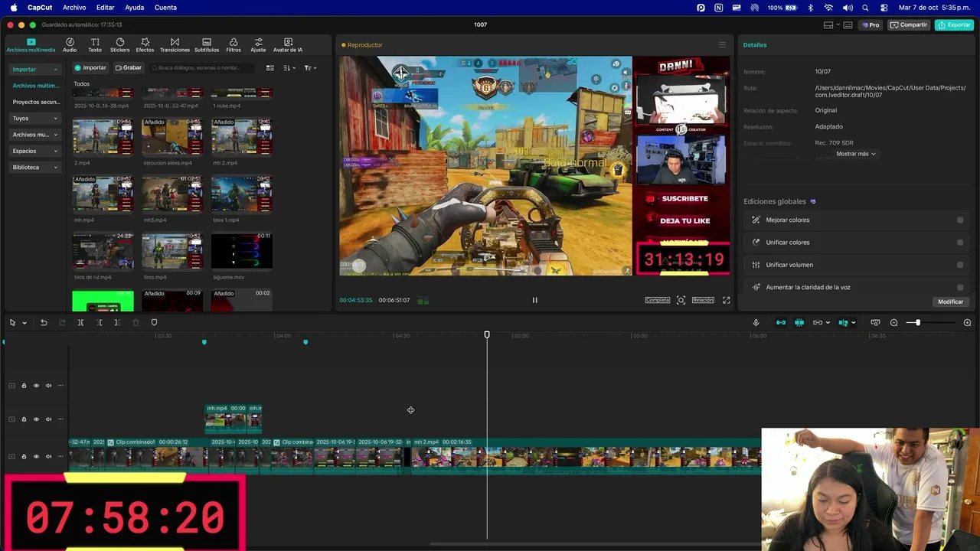Open media sort order dropdown
This screenshot has height=551, width=980.
click(289, 68)
